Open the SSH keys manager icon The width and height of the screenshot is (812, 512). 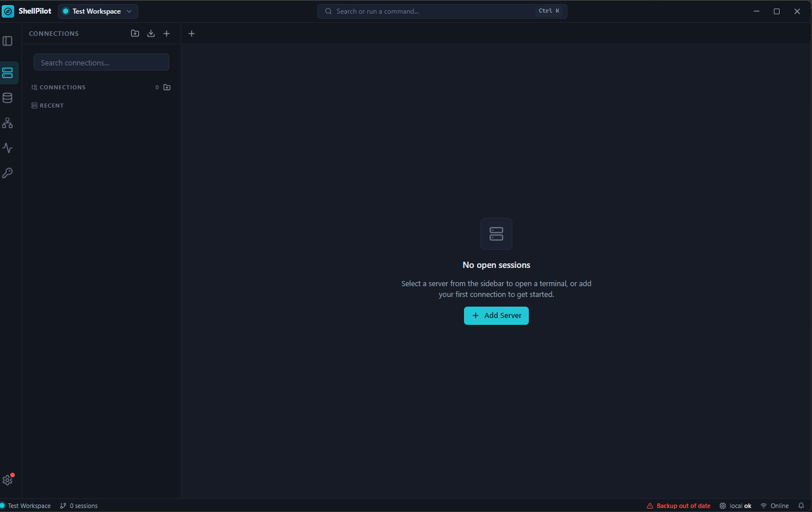click(7, 173)
